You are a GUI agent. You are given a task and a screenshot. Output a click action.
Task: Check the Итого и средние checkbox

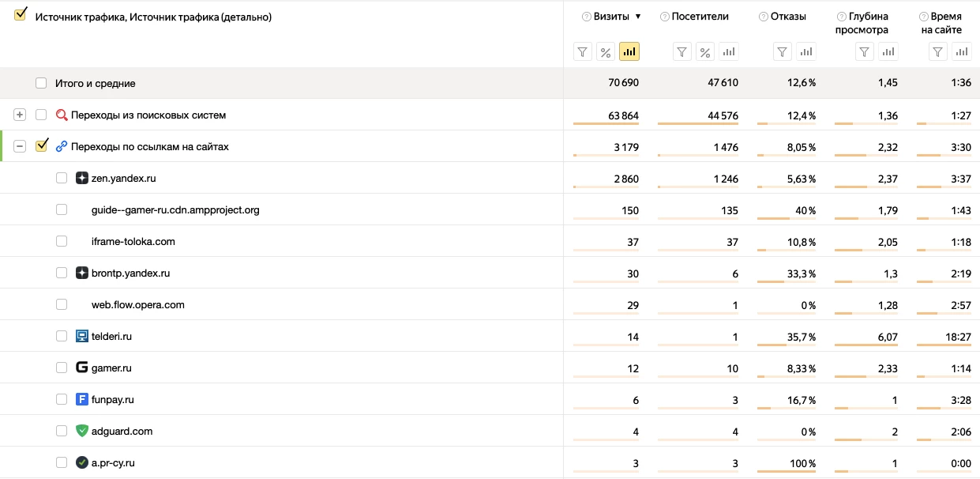(x=41, y=83)
